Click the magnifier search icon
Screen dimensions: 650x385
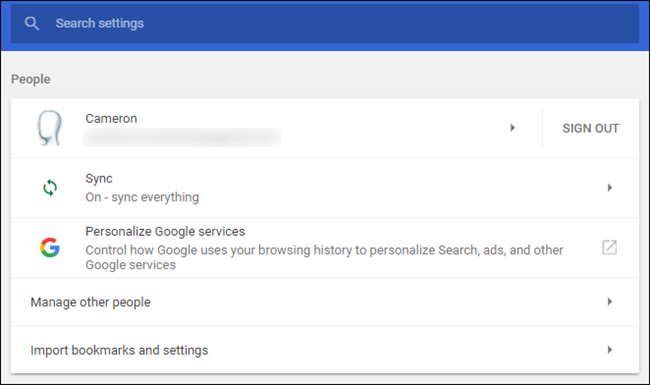(x=32, y=23)
